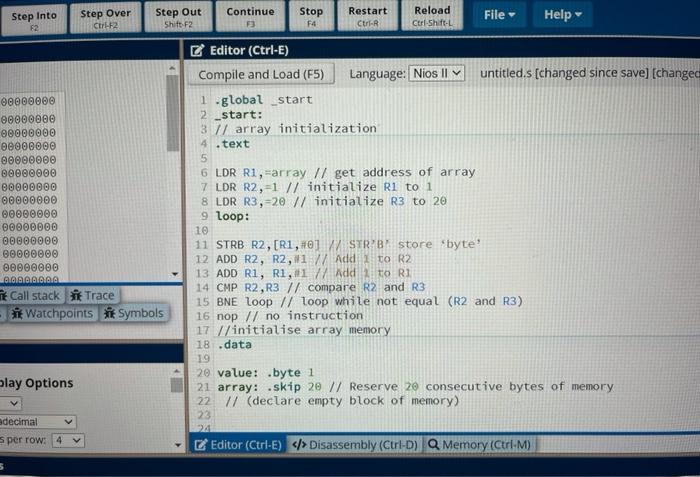Image resolution: width=700 pixels, height=477 pixels.
Task: Click the Step Out button
Action: pos(178,17)
